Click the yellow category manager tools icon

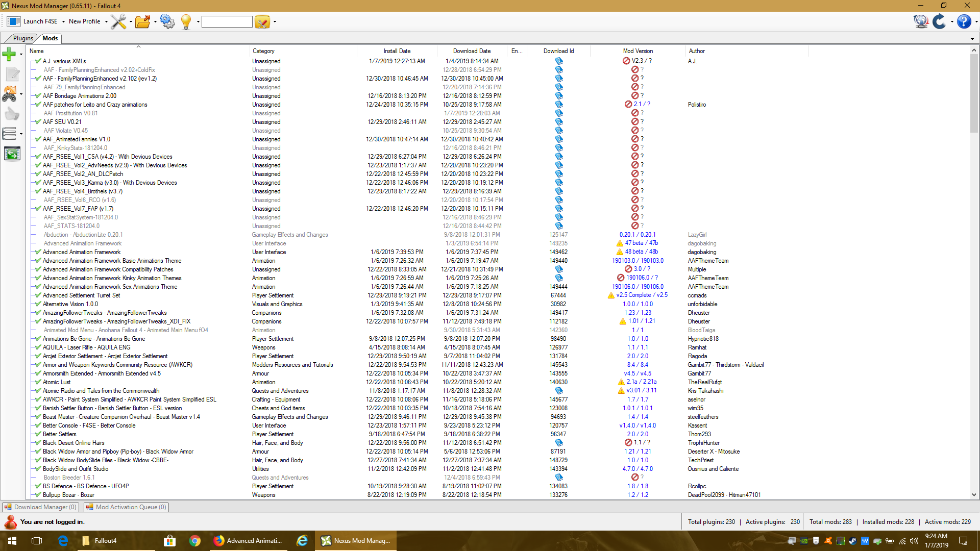[x=262, y=22]
